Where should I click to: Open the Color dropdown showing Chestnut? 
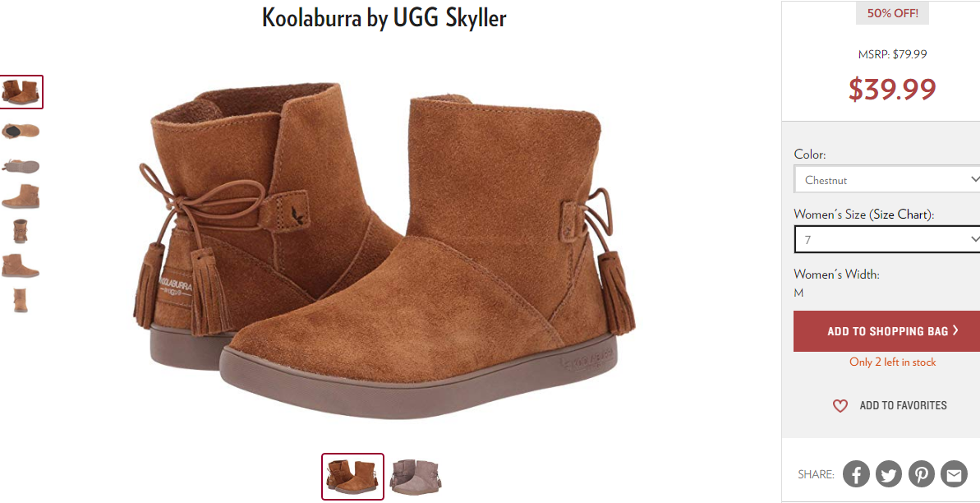tap(887, 180)
